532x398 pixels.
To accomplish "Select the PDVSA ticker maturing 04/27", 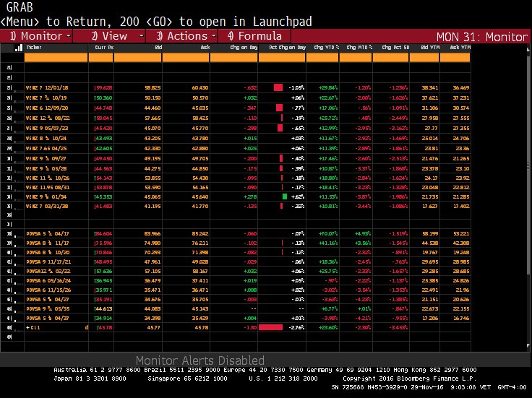I will 48,300.
